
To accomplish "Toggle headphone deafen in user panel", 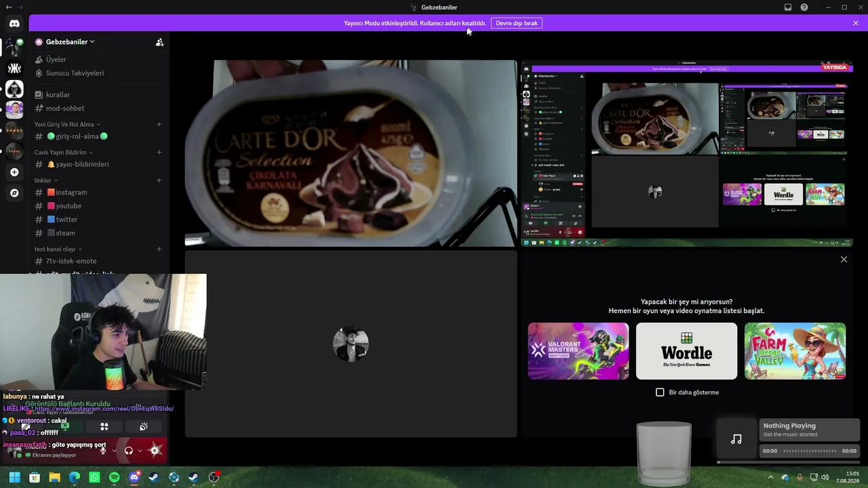I will pyautogui.click(x=129, y=450).
